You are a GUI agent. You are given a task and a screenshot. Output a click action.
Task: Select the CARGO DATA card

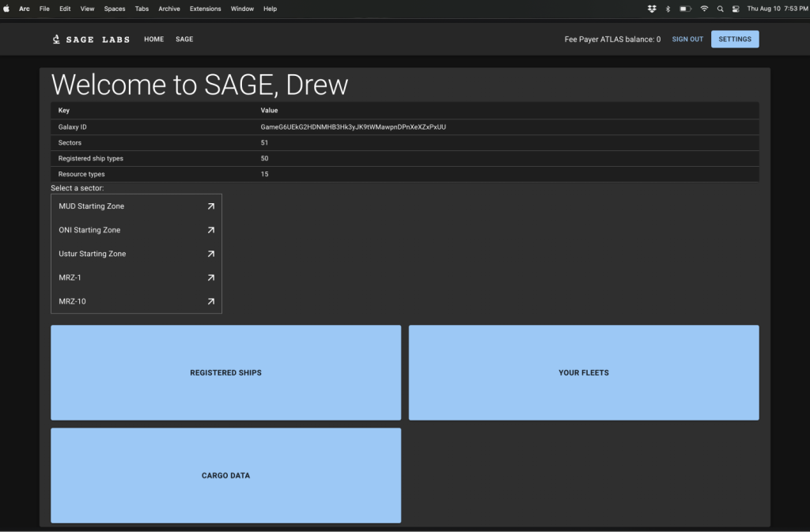225,475
